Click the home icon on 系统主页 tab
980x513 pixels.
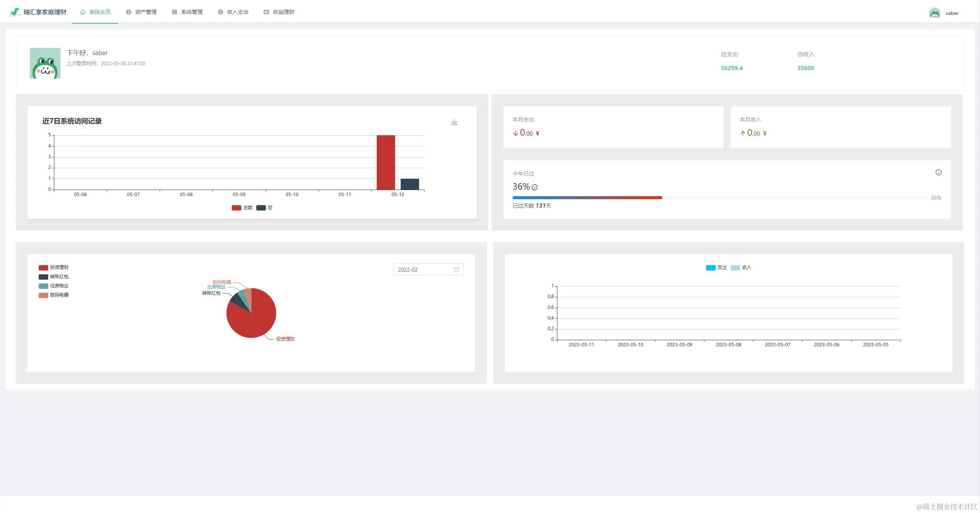[83, 12]
